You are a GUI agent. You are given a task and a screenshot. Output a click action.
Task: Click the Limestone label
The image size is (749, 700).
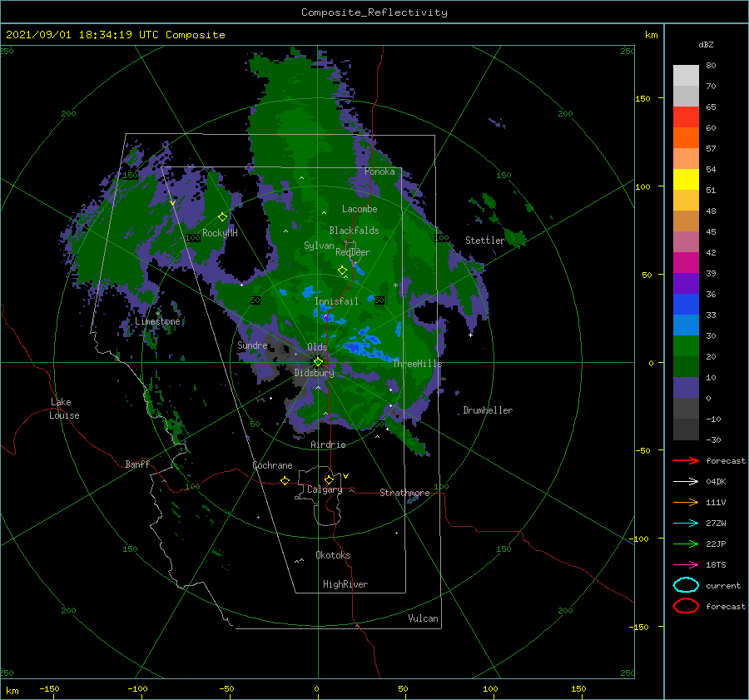(157, 321)
